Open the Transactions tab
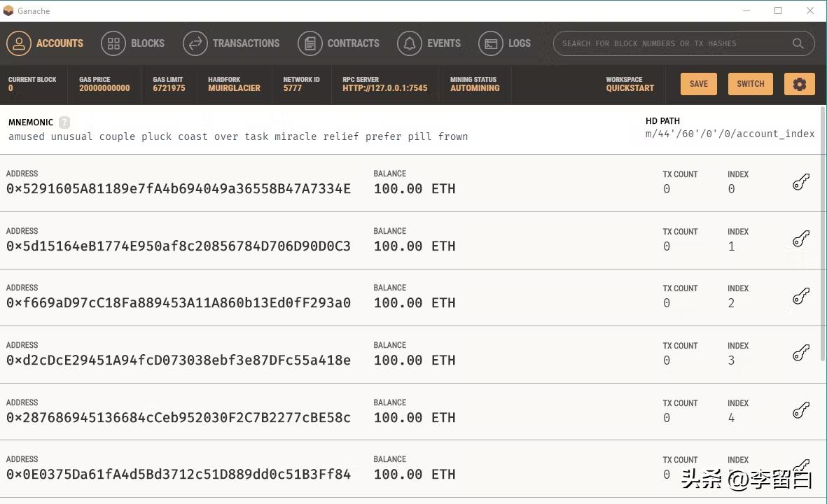Viewport: 827px width, 504px height. (x=231, y=43)
